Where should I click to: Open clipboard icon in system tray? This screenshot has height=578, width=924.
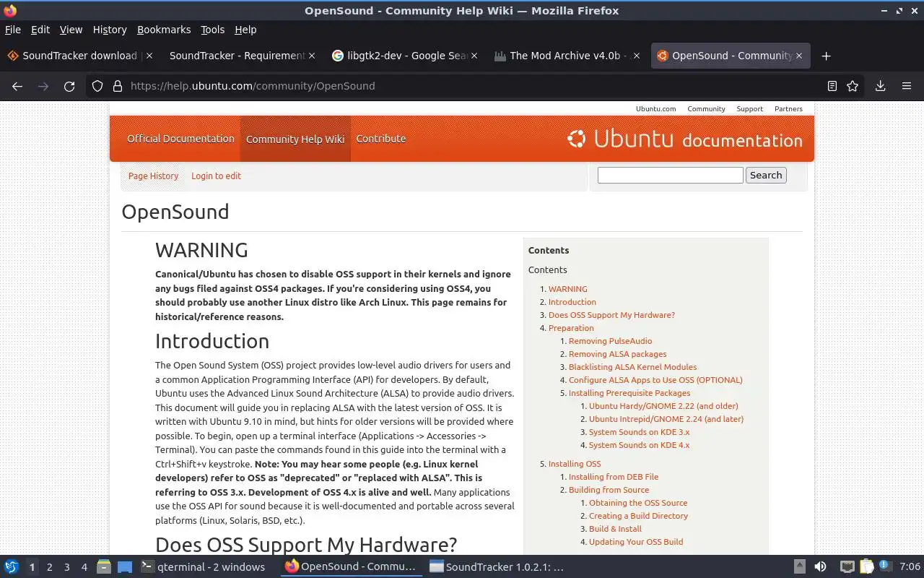(866, 567)
